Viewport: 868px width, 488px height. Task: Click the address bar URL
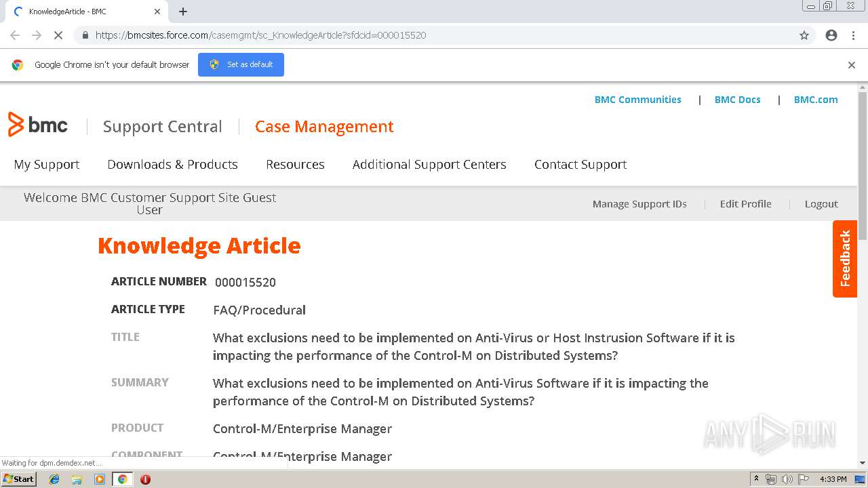click(x=260, y=35)
